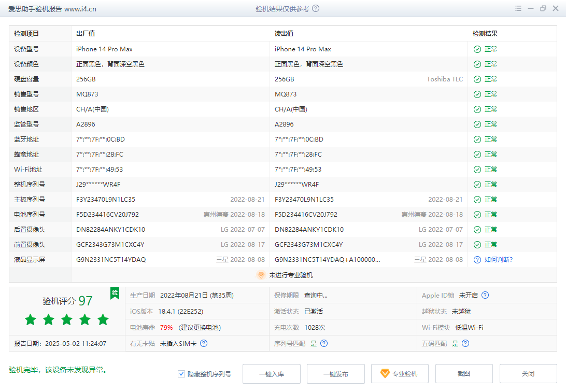566x392 pixels.
Task: Click the factory battery serial F5D234416CV20J792
Action: tap(108, 215)
